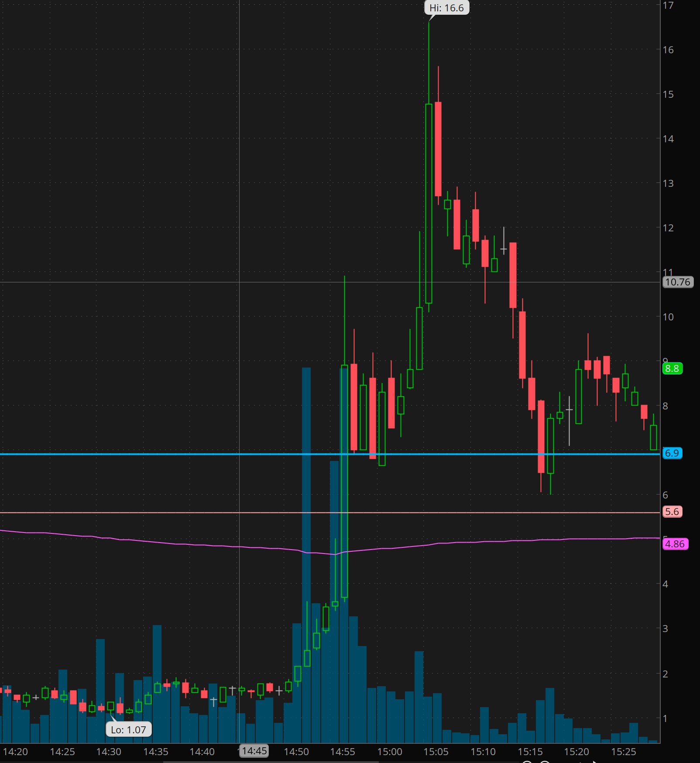
Task: Click the 15:15 time axis label
Action: tap(530, 752)
